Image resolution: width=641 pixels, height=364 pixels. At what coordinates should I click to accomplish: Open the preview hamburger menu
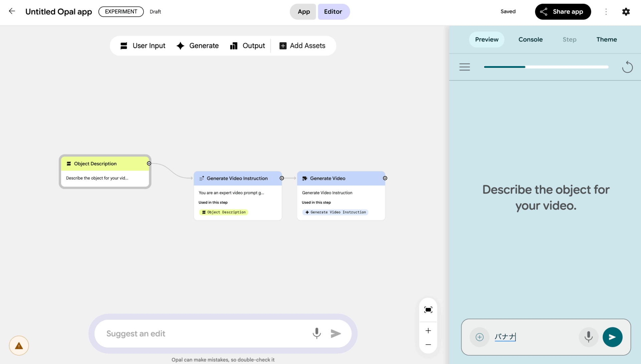click(x=464, y=67)
